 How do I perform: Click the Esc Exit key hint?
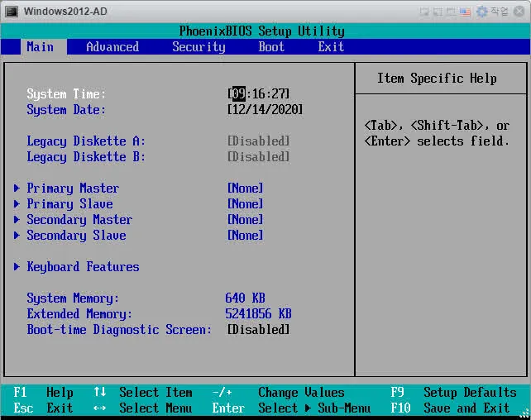point(43,408)
